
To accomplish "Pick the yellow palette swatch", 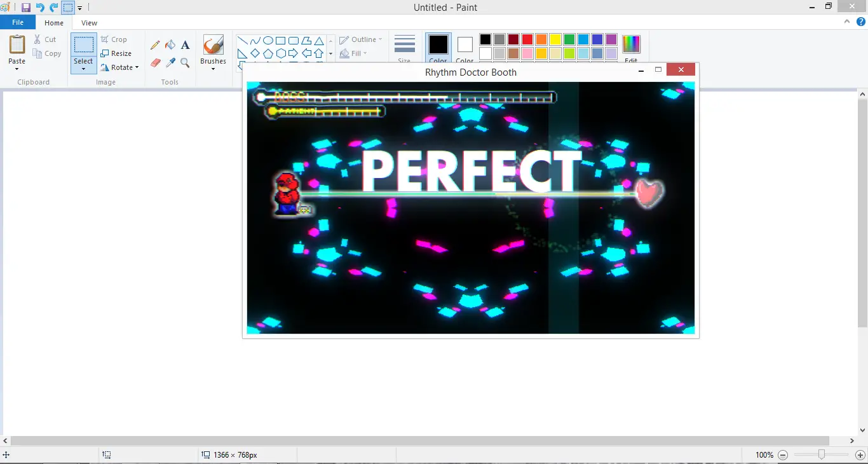I will 555,39.
